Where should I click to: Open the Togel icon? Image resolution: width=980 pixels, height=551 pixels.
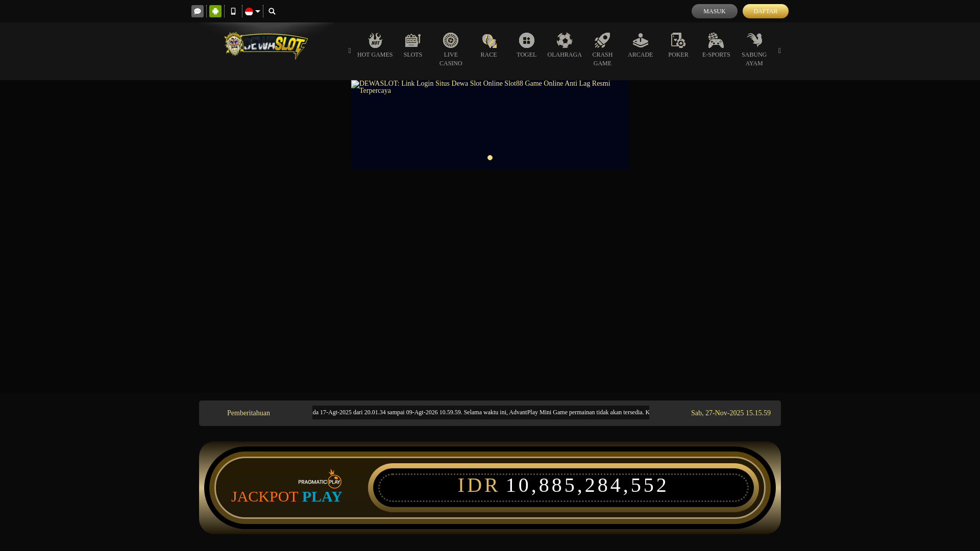[527, 40]
